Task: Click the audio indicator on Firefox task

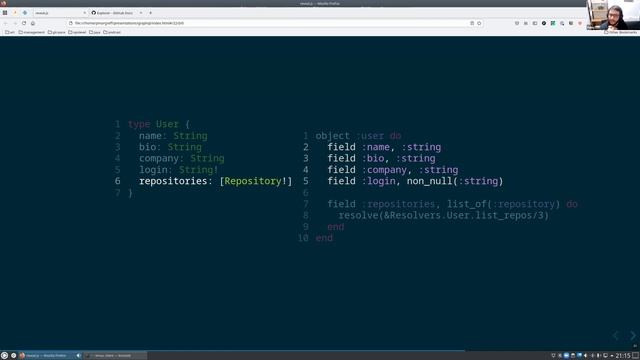Action: point(78,356)
